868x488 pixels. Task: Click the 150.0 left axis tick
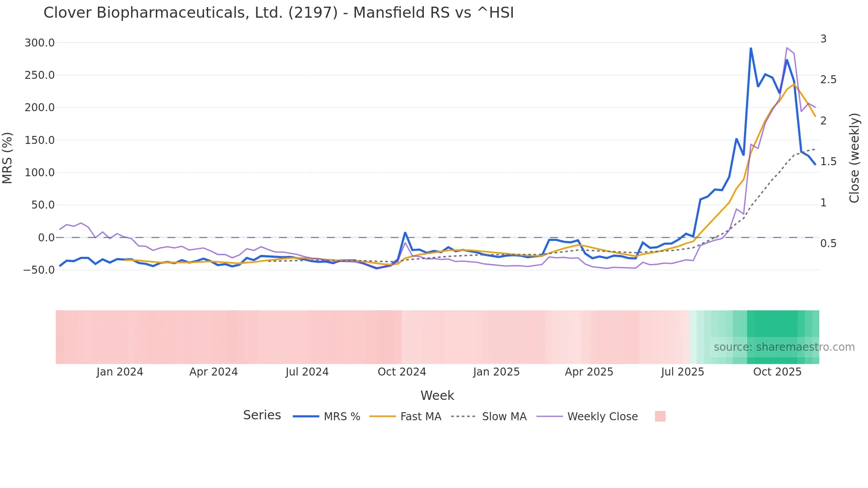point(39,140)
